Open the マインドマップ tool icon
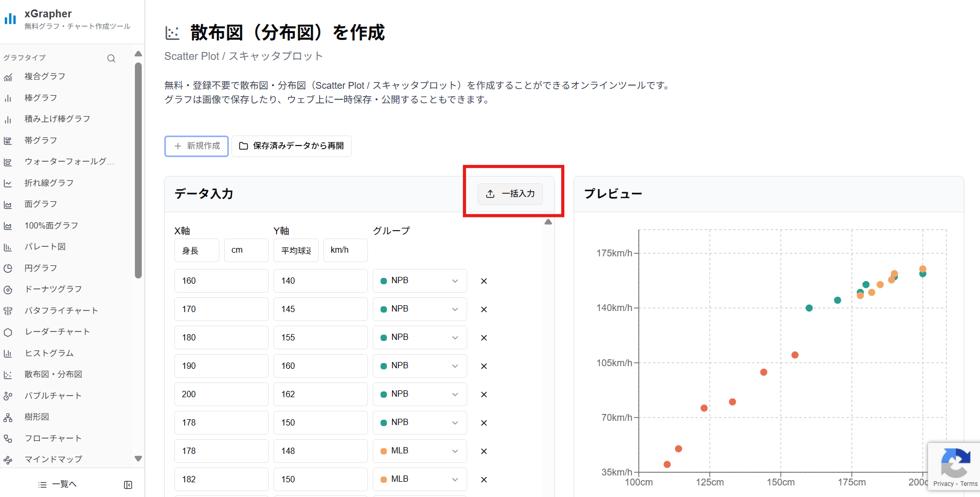The height and width of the screenshot is (497, 980). click(8, 459)
